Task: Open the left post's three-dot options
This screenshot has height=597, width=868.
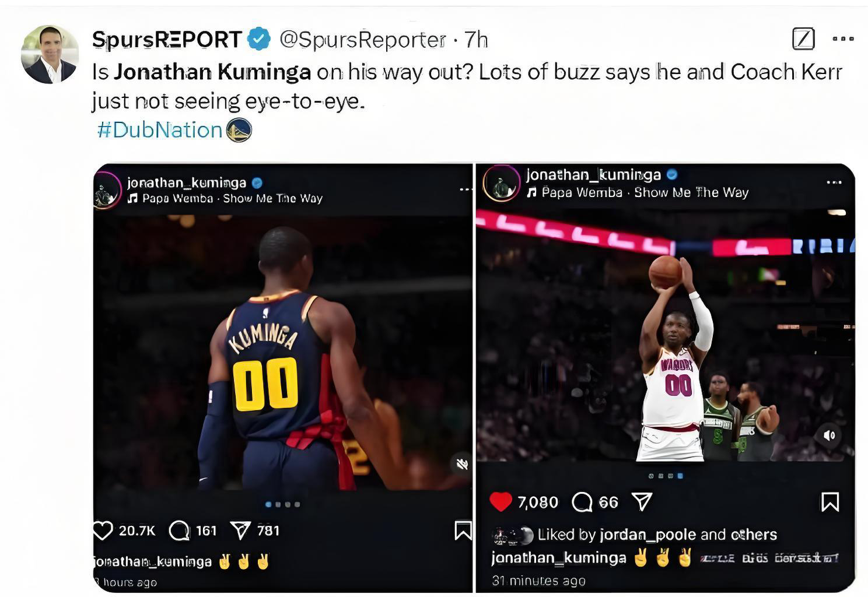Action: [x=466, y=189]
